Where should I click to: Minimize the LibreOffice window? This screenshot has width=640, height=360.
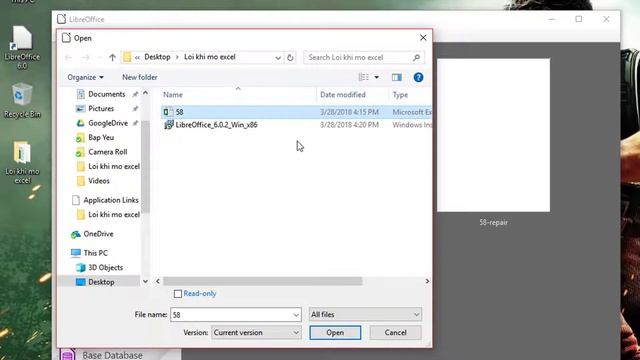coord(551,19)
